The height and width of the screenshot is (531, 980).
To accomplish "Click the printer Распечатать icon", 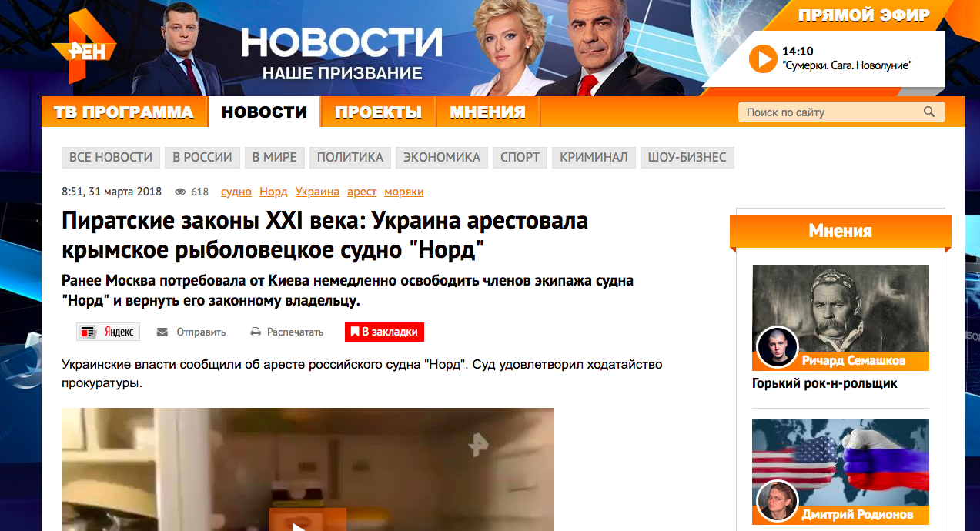I will [256, 332].
